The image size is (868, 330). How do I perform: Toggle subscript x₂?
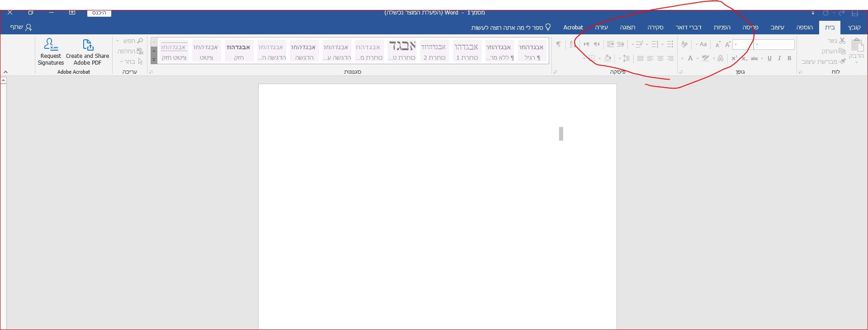(744, 58)
